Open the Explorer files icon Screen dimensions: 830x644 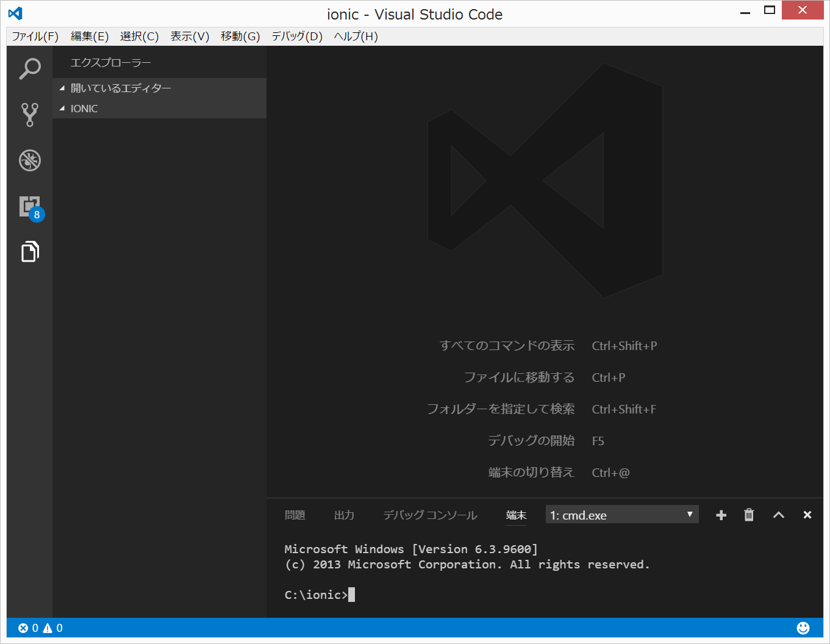29,251
